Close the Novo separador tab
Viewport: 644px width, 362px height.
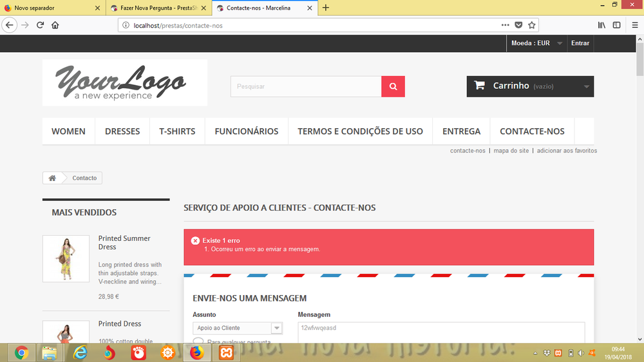click(x=97, y=8)
